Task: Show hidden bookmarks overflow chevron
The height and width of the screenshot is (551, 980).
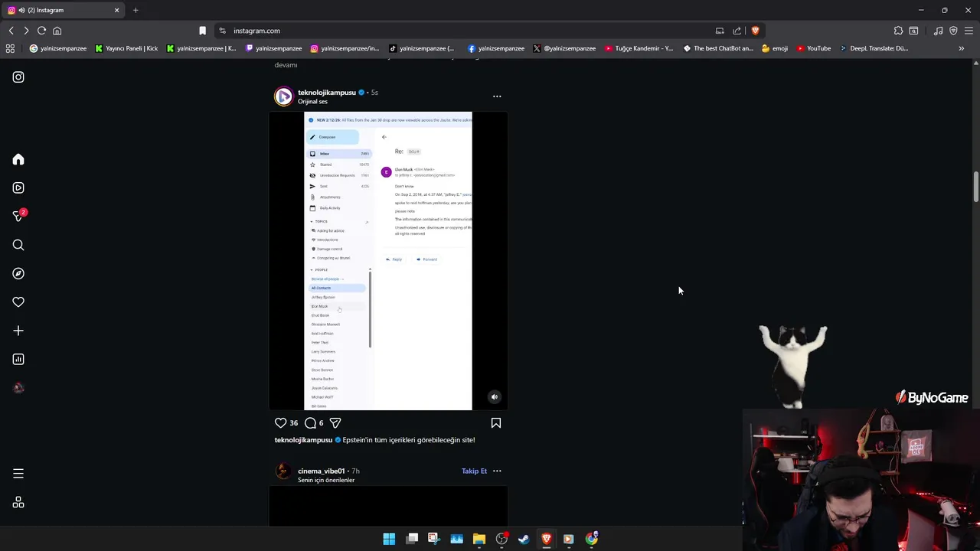Action: click(961, 48)
